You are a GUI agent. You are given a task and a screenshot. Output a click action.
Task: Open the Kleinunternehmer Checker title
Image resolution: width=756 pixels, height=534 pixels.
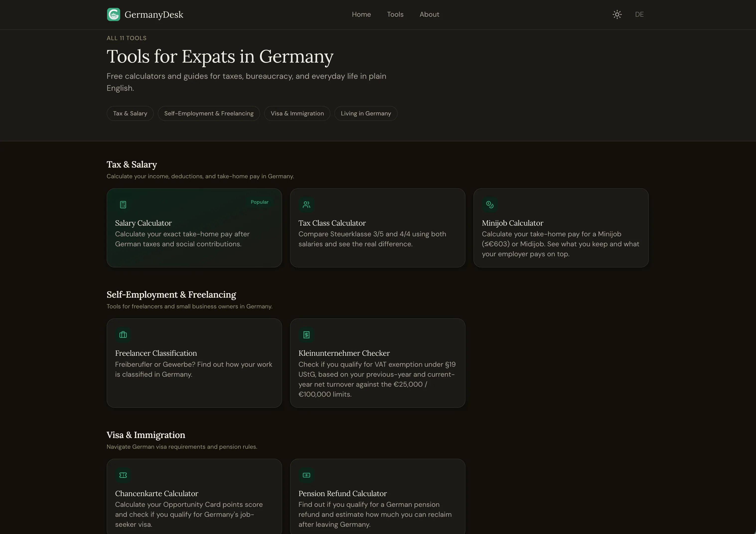(x=344, y=353)
